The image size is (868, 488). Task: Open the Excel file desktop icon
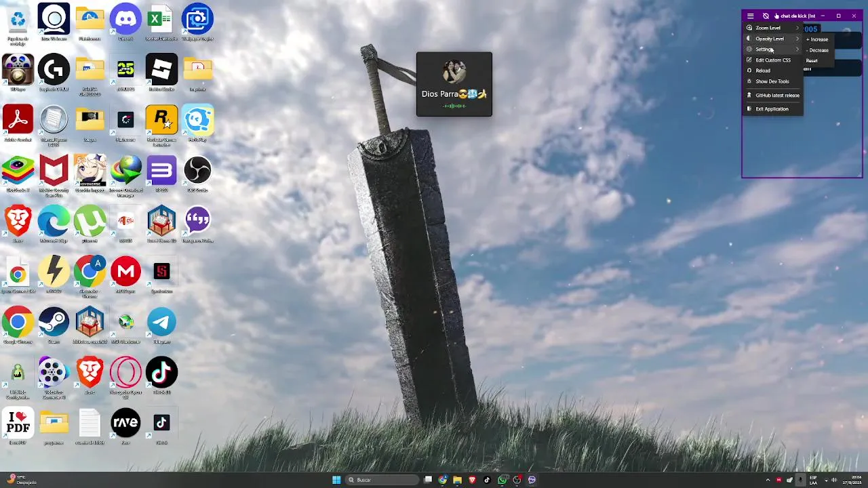click(161, 23)
